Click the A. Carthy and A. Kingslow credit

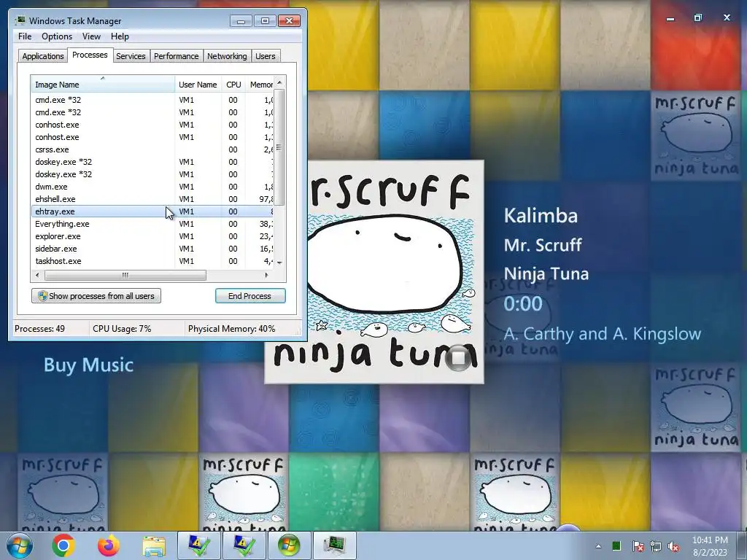point(602,333)
